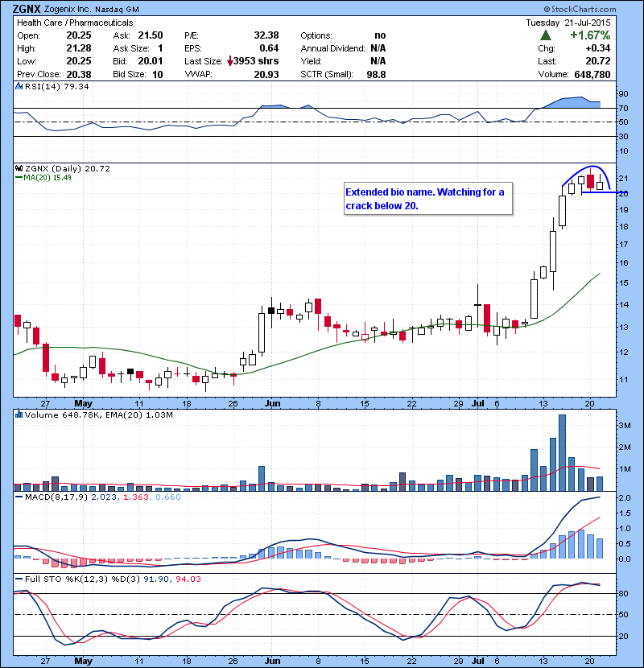
Task: Click the High value 21.28
Action: tap(79, 48)
